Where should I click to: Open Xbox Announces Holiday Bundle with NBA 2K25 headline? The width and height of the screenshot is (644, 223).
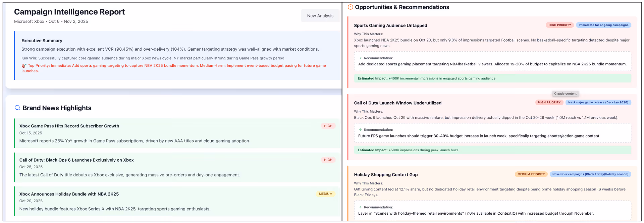[x=69, y=194]
